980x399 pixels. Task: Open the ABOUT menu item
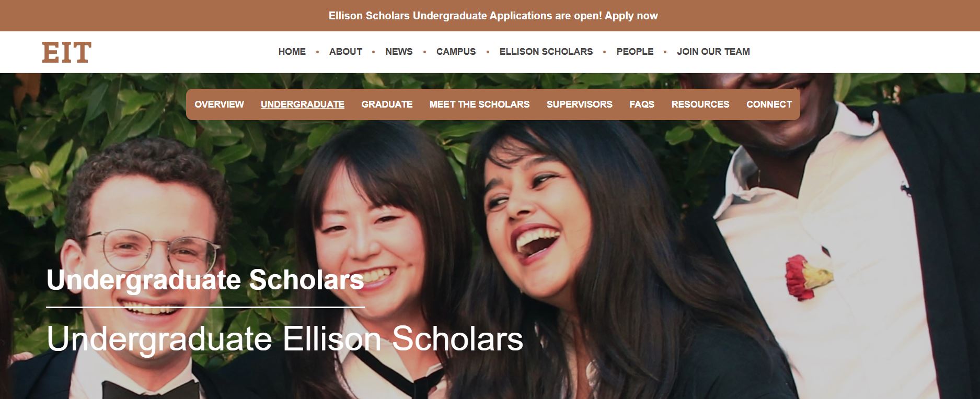345,52
